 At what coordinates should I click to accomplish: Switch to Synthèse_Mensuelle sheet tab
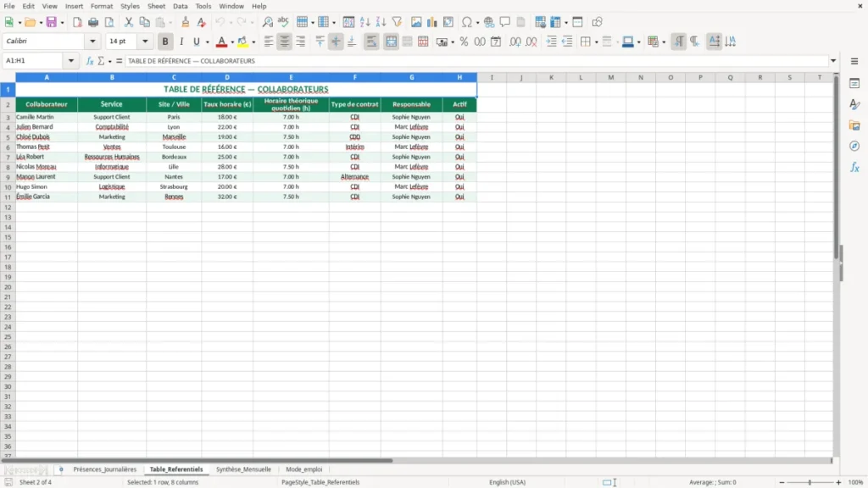tap(243, 469)
